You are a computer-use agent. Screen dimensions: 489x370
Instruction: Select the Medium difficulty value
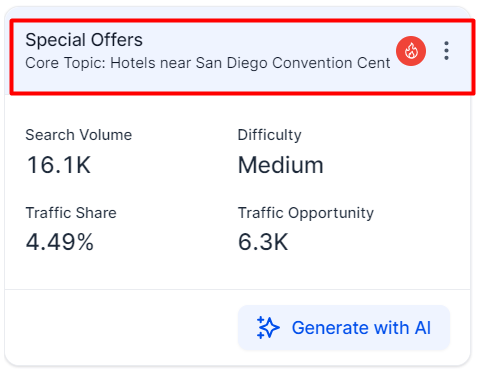pos(281,165)
